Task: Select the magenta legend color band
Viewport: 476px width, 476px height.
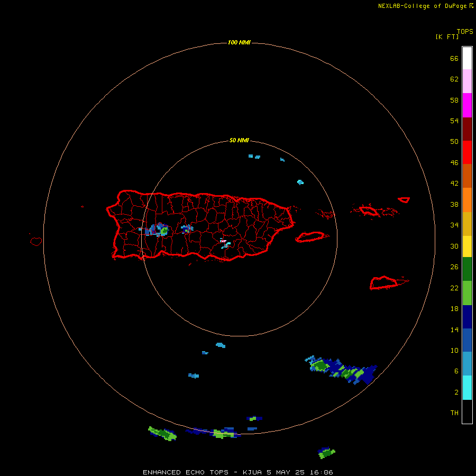Action: coord(467,105)
